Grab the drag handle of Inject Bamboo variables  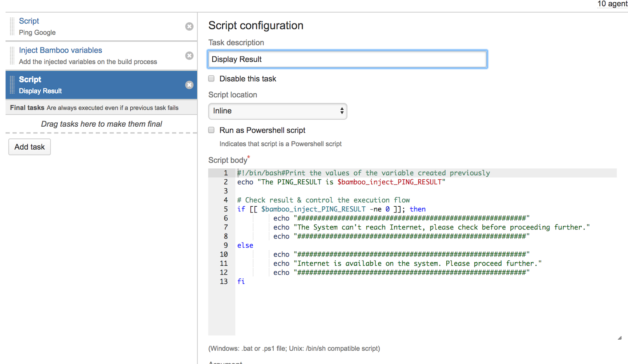tap(12, 55)
